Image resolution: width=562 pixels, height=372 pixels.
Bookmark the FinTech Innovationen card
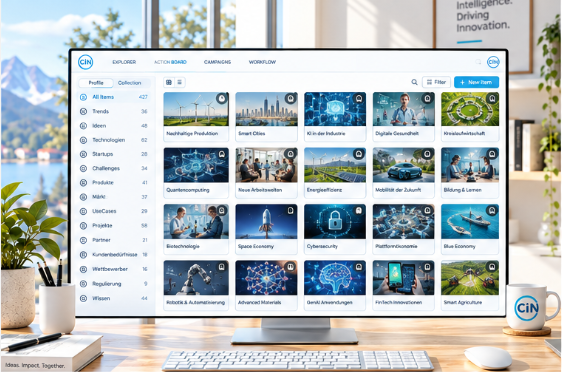coord(427,267)
